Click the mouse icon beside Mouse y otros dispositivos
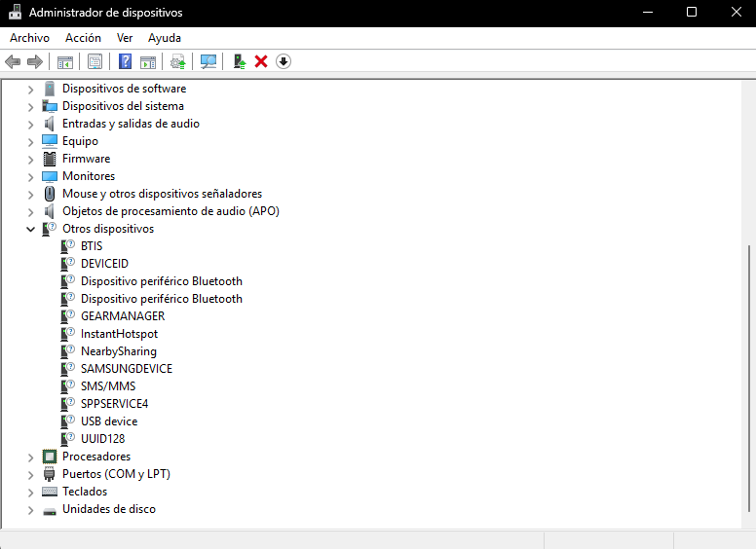Viewport: 756px width, 549px height. pos(49,194)
